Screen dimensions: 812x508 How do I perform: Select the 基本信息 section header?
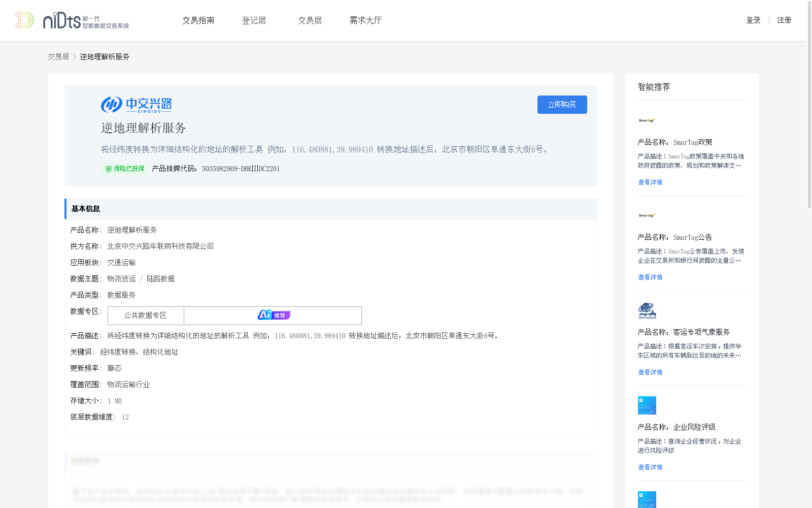[331, 209]
